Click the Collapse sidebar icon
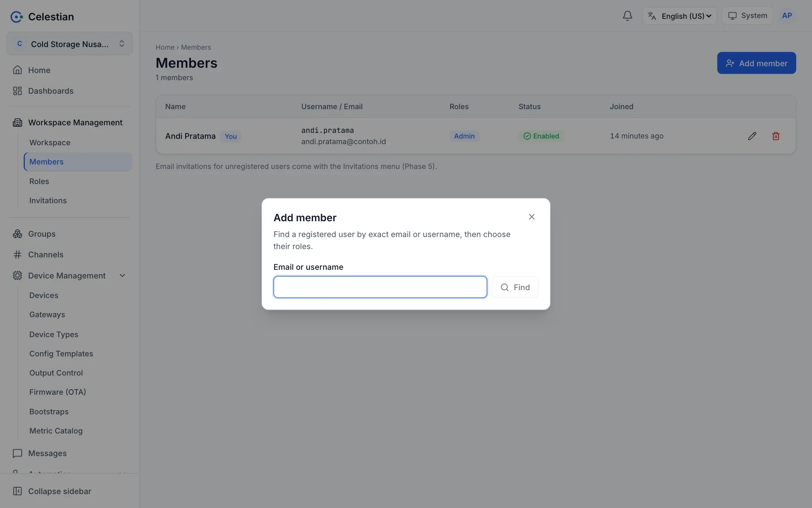Screen dimensions: 812x508 (17, 491)
